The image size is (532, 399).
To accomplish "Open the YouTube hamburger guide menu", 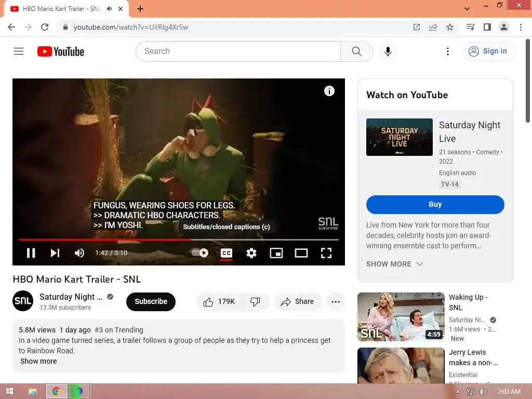I will point(19,51).
